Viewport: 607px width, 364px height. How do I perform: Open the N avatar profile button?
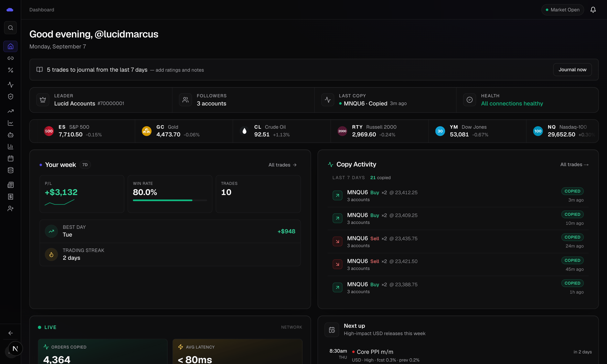pos(15,349)
